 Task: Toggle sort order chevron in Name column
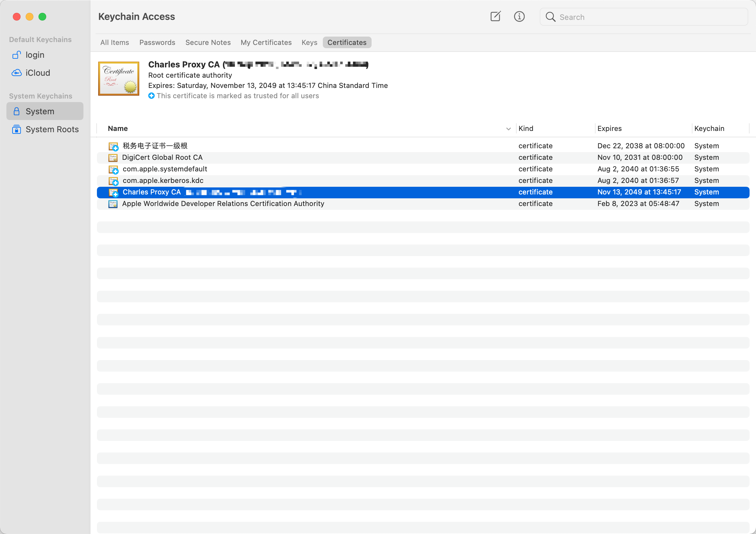(x=508, y=129)
